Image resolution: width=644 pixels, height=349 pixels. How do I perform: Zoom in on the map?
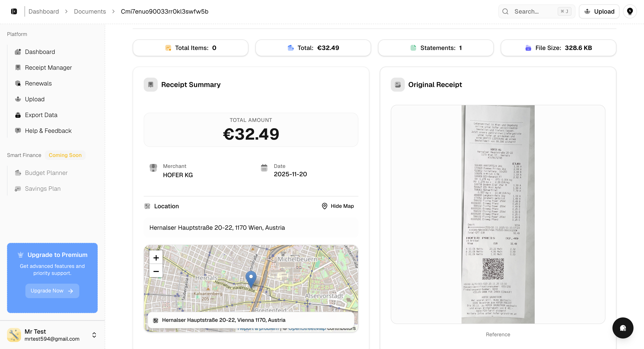point(156,258)
